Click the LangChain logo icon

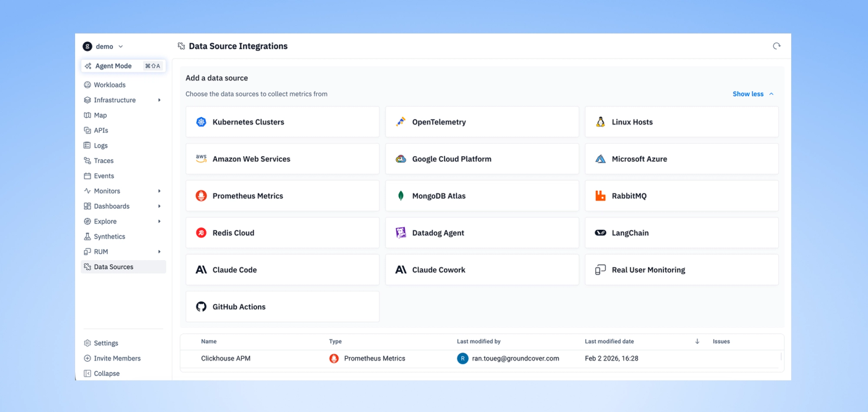coord(600,233)
